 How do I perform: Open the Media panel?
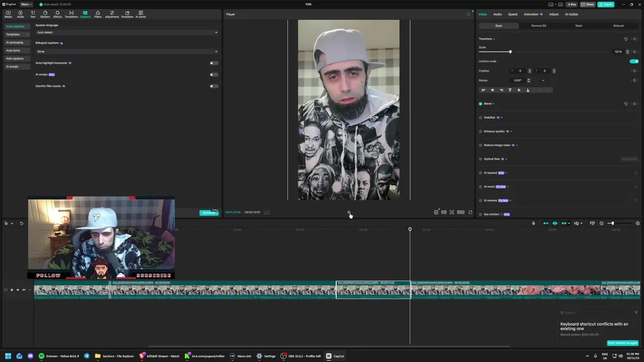8,14
